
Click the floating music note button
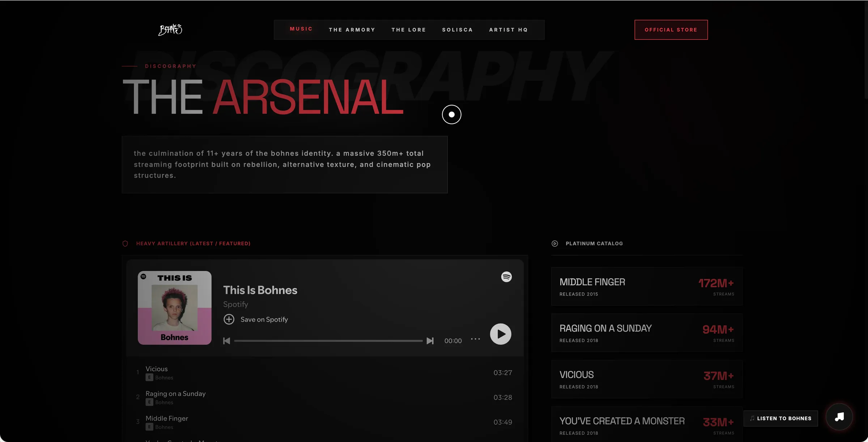point(839,417)
